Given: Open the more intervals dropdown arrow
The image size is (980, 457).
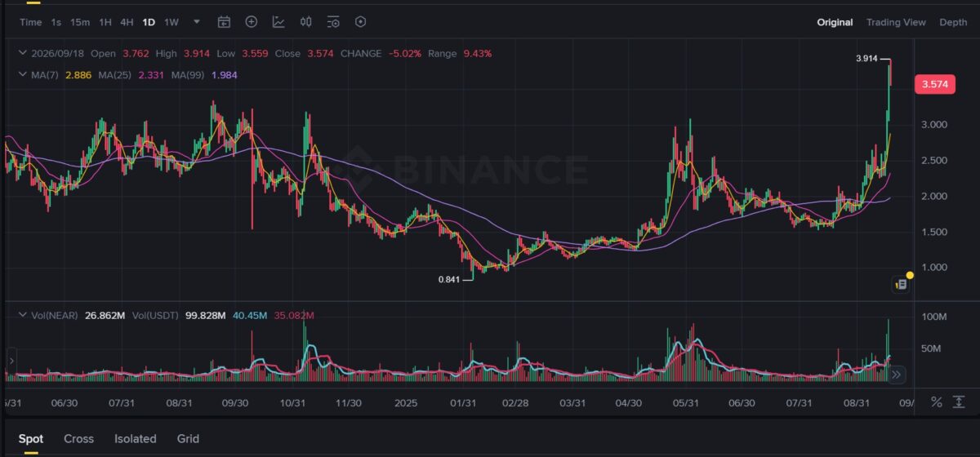Looking at the screenshot, I should coord(197,22).
